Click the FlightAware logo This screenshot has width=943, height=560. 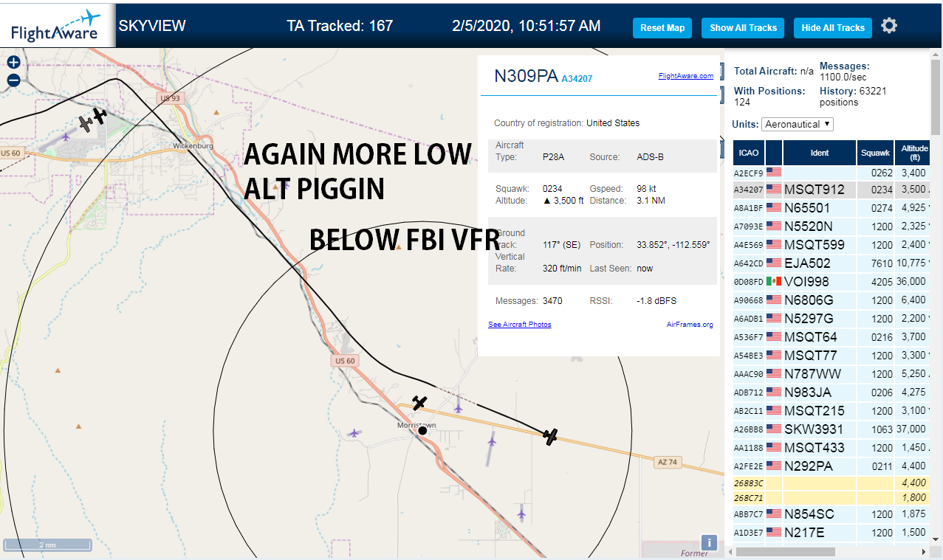click(56, 25)
